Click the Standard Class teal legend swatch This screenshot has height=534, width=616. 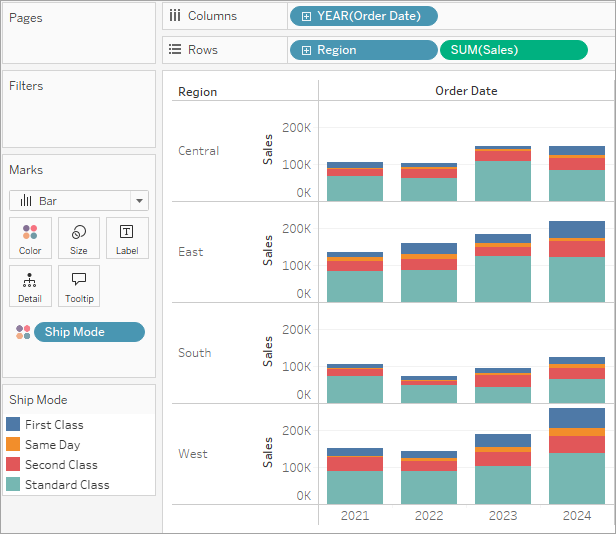click(x=13, y=484)
